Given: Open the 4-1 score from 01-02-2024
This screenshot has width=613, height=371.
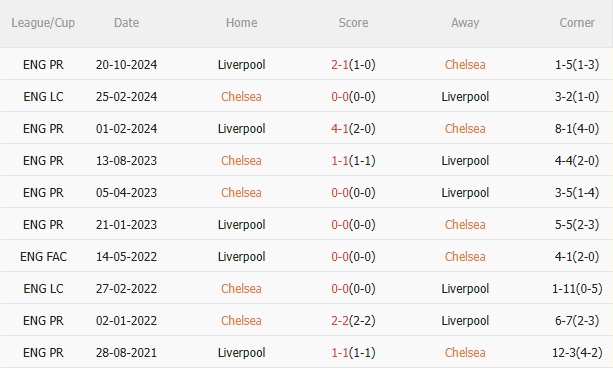Looking at the screenshot, I should tap(340, 129).
